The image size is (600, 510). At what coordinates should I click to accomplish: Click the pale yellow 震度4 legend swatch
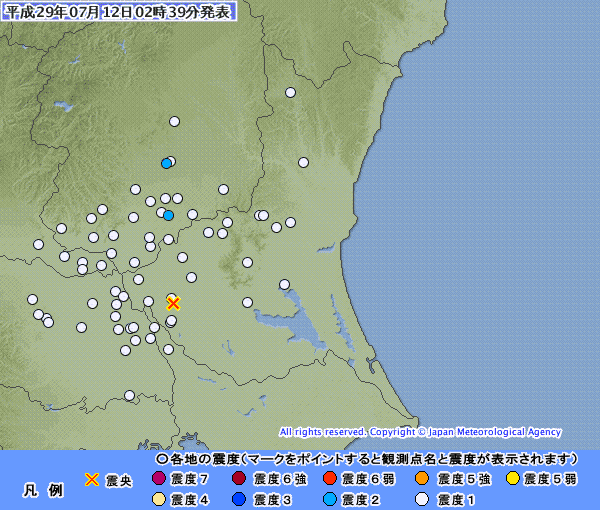pos(159,499)
